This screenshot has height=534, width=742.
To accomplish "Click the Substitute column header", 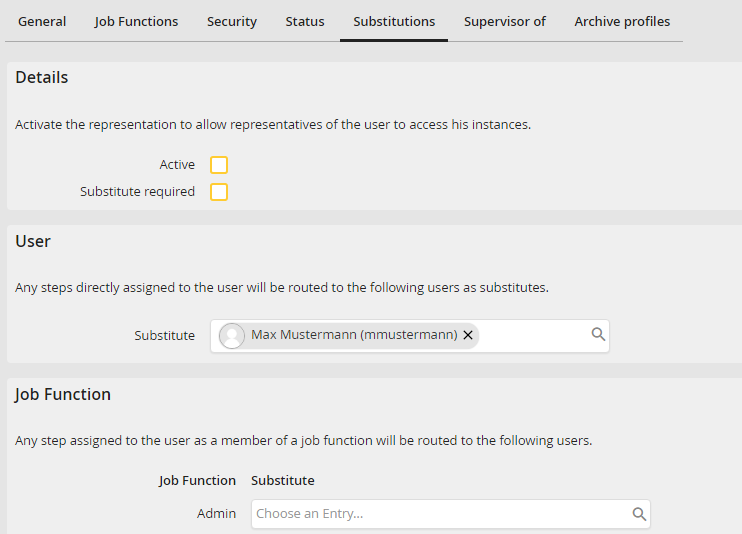I will click(x=283, y=481).
